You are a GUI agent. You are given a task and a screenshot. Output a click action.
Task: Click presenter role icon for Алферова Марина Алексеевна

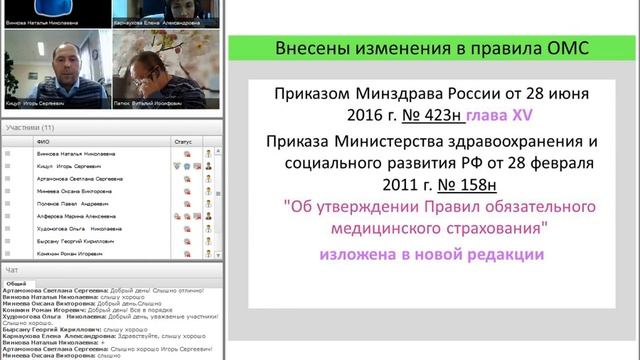click(x=209, y=216)
